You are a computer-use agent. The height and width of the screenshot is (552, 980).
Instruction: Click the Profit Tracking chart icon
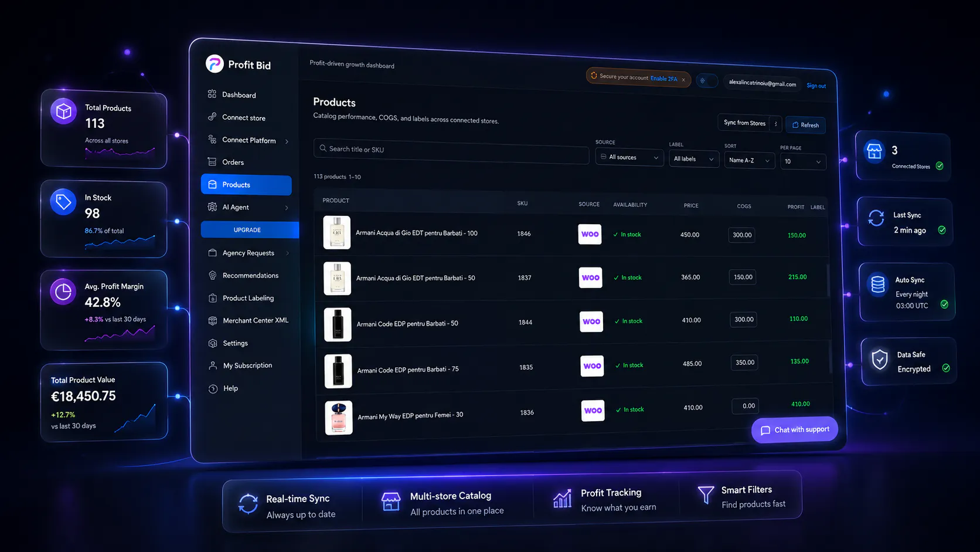coord(562,499)
